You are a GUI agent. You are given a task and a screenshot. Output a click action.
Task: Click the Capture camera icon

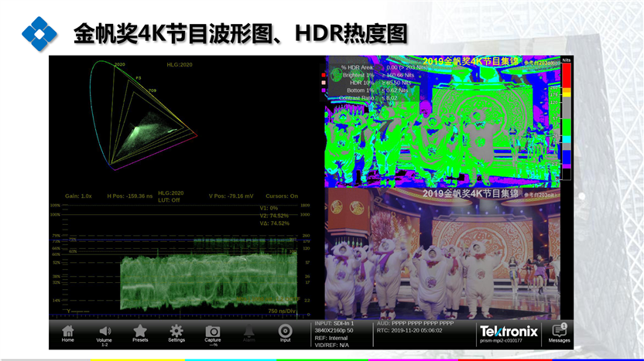pyautogui.click(x=213, y=332)
